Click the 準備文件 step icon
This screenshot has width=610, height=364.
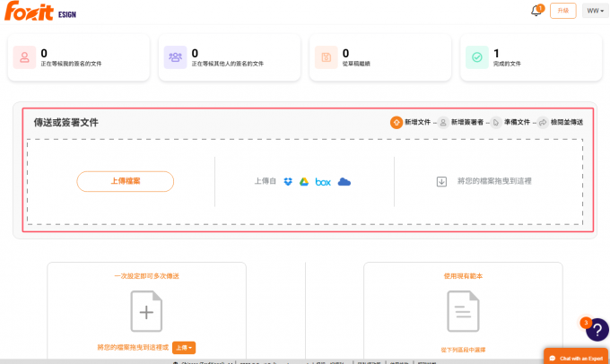[495, 122]
